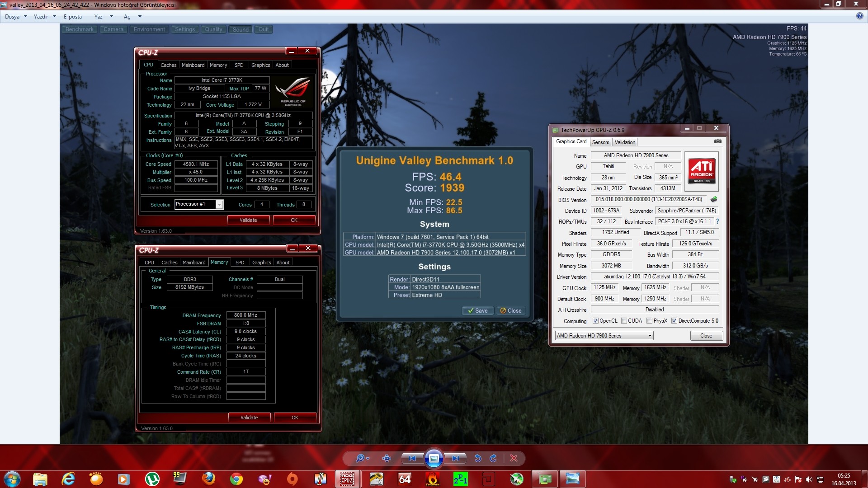Click Save in Valley Benchmark results
This screenshot has height=488, width=868.
point(478,310)
